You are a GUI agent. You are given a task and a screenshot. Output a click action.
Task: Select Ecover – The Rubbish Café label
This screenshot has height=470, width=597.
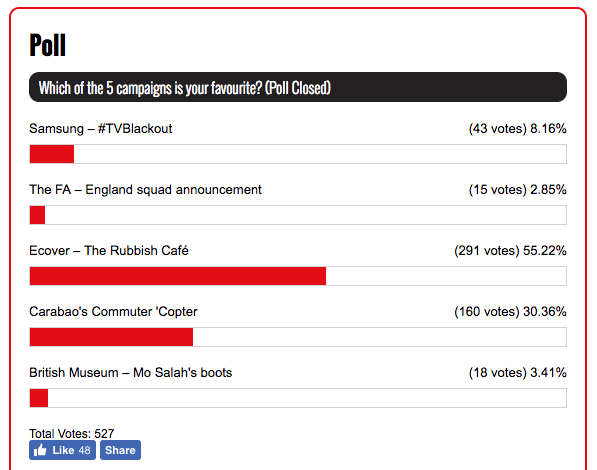click(x=109, y=251)
